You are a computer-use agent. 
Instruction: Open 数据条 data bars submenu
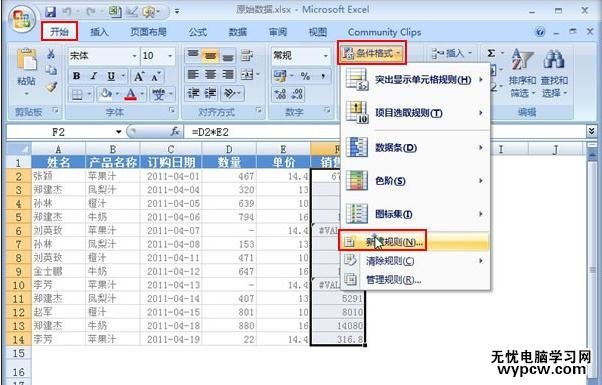pos(415,147)
